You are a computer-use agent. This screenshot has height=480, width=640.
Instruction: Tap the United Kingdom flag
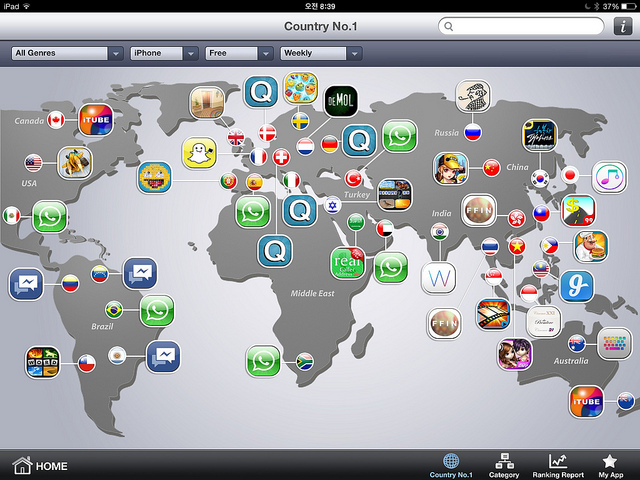pos(236,137)
